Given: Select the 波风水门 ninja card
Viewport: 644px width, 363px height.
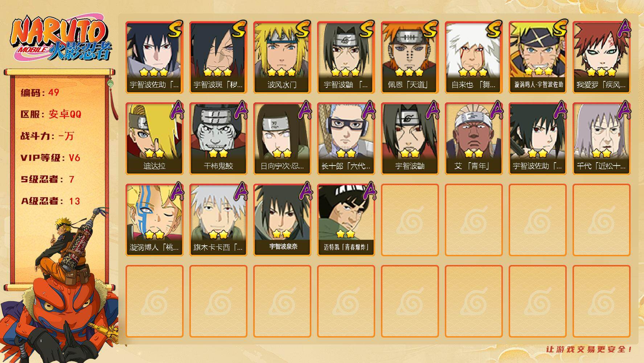Looking at the screenshot, I should pyautogui.click(x=282, y=57).
